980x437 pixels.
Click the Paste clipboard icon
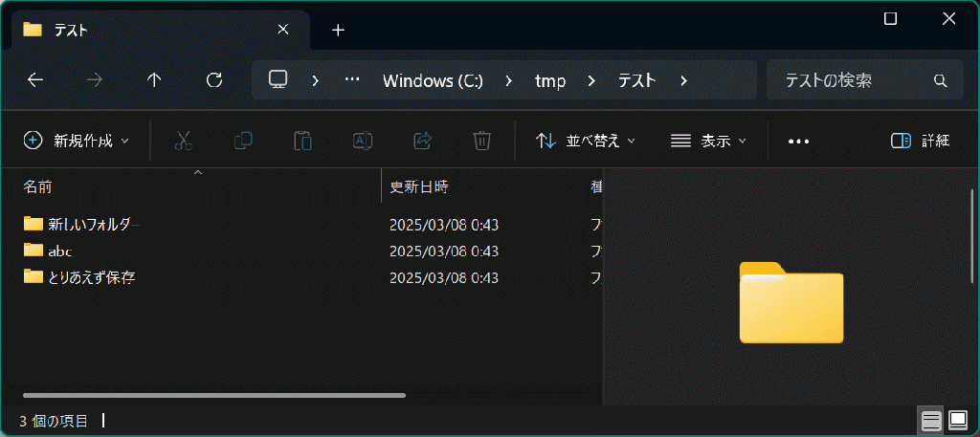[302, 141]
